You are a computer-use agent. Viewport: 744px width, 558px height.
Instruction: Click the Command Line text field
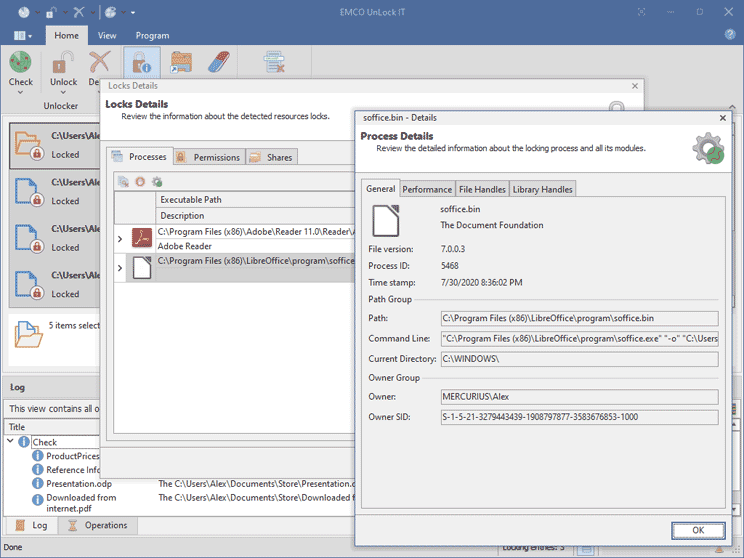579,338
